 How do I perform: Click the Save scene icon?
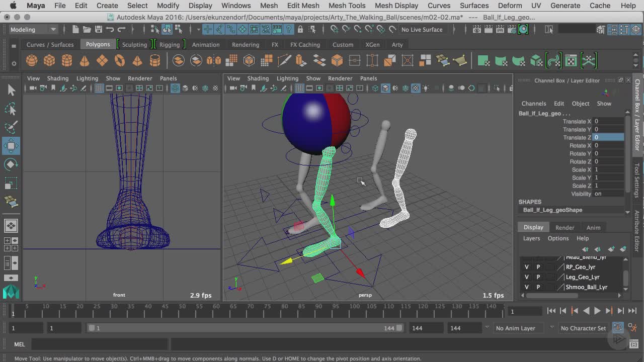tap(99, 29)
